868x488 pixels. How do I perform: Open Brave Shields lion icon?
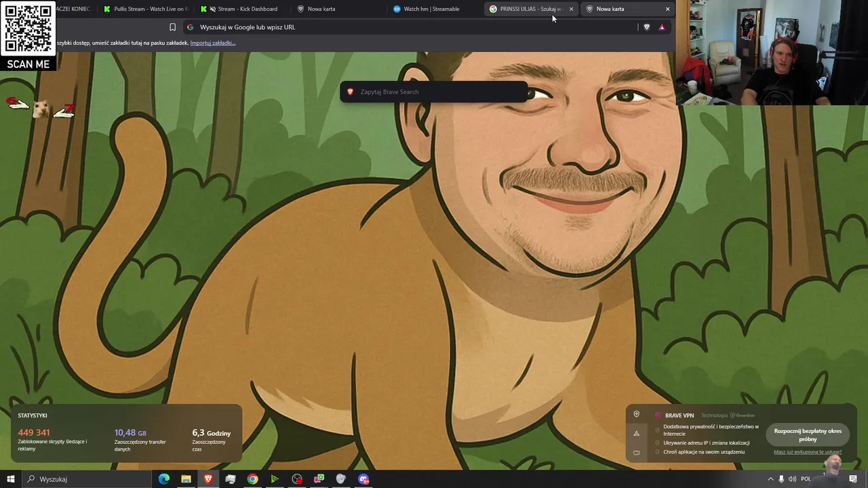click(x=646, y=27)
